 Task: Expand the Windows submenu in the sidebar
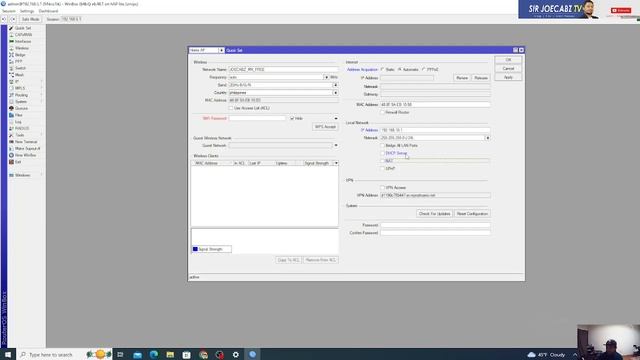click(x=25, y=175)
